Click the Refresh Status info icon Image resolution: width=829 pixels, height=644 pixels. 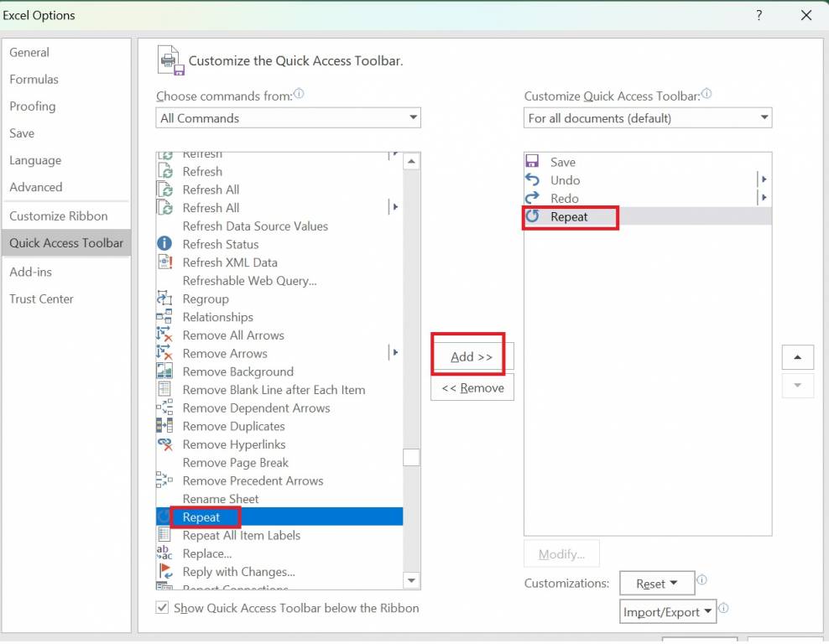(165, 244)
